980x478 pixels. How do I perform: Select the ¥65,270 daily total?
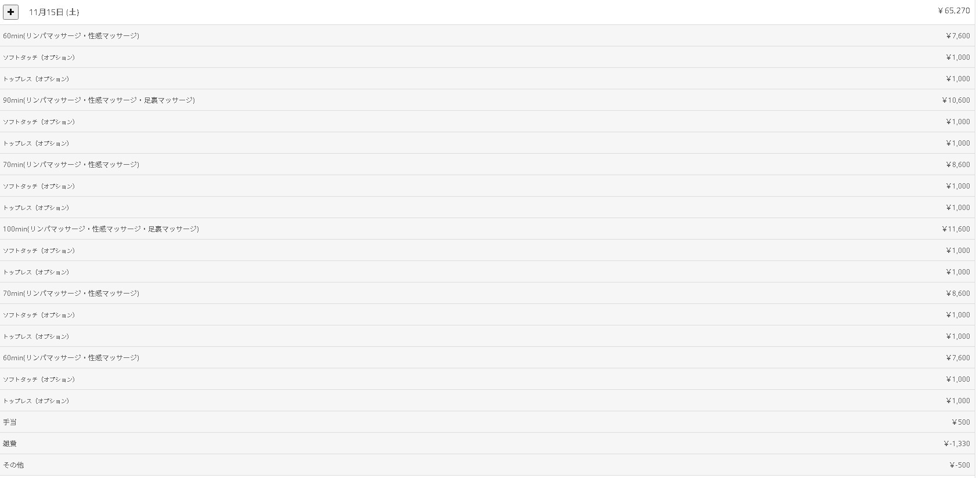(953, 11)
